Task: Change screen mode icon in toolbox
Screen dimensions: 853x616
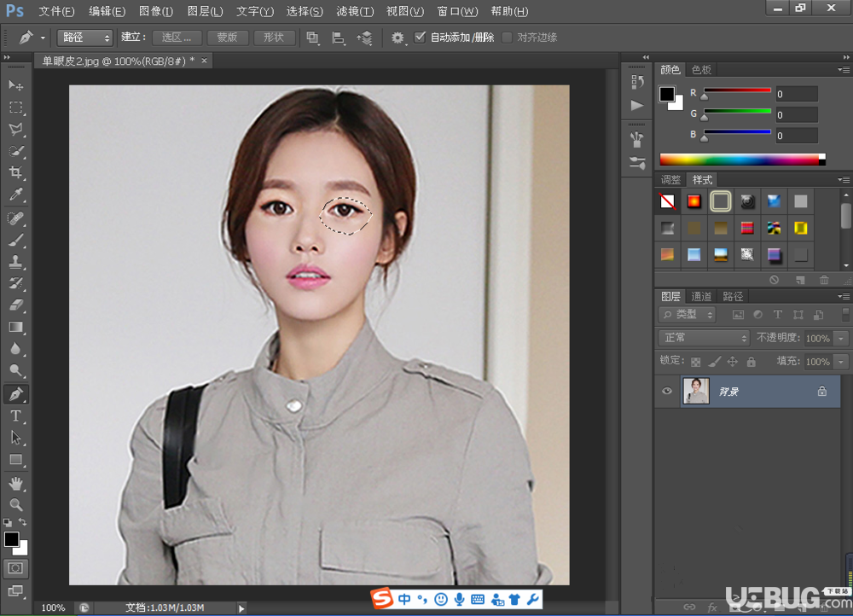Action: tap(15, 591)
